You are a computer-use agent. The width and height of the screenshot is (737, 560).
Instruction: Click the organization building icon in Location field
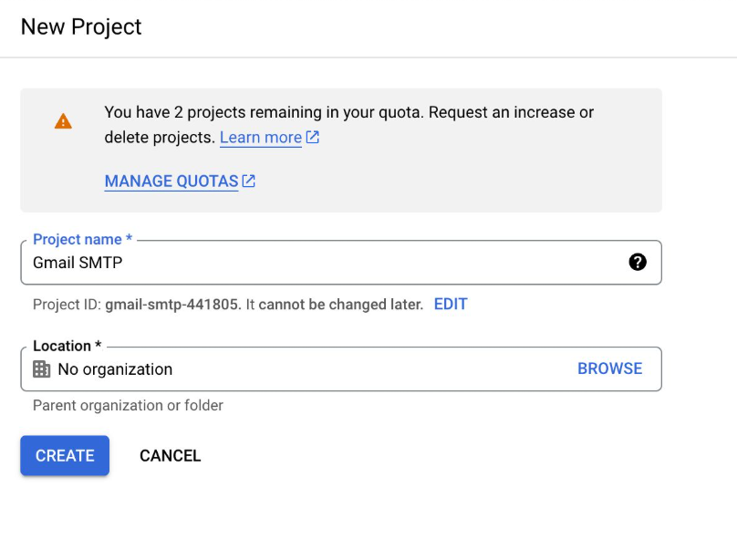[41, 368]
